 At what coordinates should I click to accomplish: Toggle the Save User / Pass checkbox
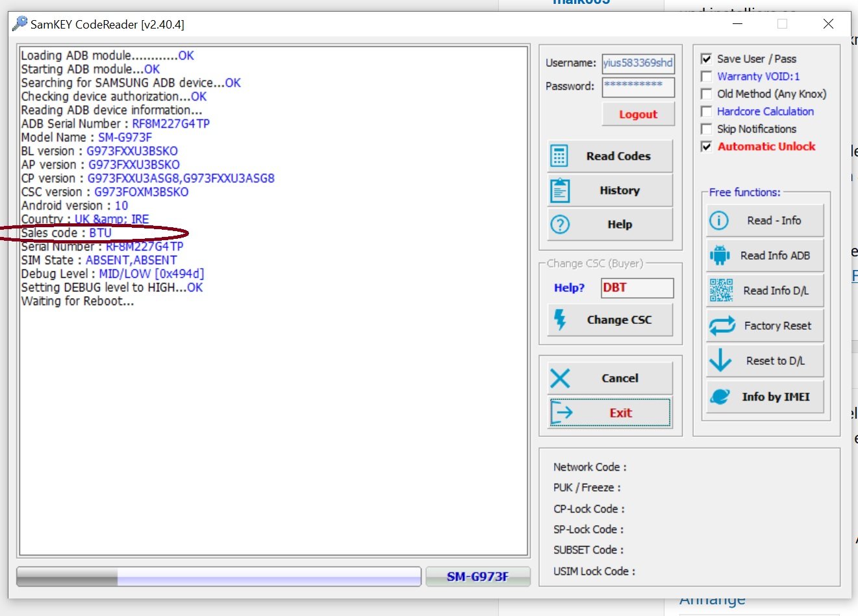tap(707, 59)
